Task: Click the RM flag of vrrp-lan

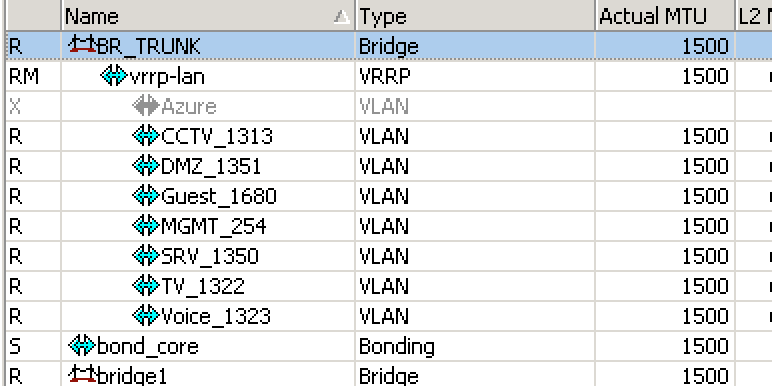Action: point(24,76)
